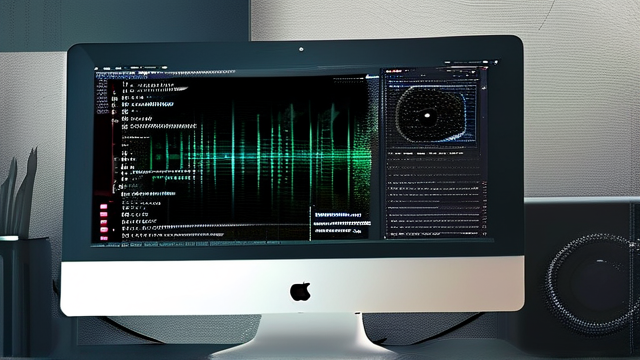
Task: Click the second pink button in left sidebar
Action: tap(104, 215)
